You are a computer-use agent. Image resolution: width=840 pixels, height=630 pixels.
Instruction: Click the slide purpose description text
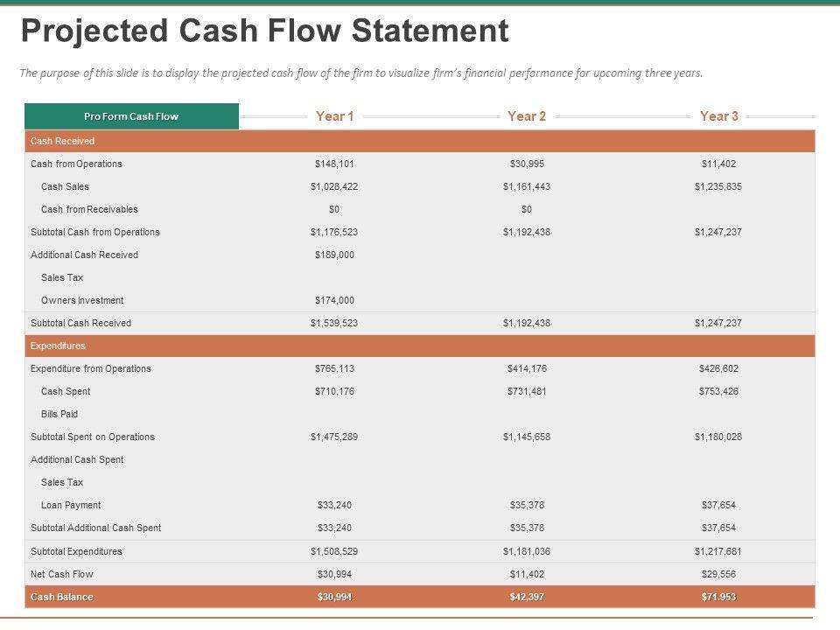pyautogui.click(x=360, y=73)
